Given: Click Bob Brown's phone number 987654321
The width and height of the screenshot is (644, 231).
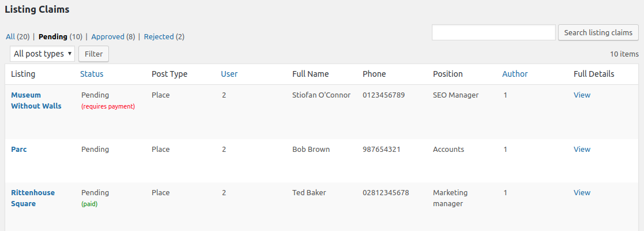Looking at the screenshot, I should pos(381,149).
